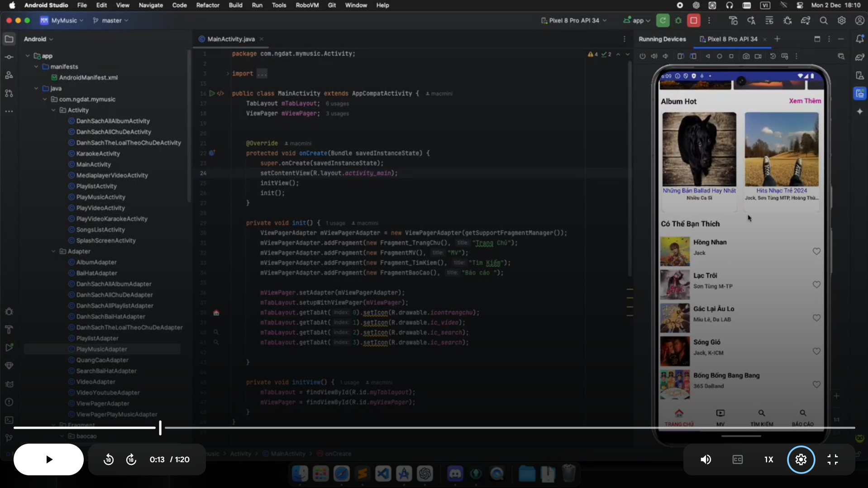Screen dimensions: 868x488
Task: Take emulator screenshot with camera icon
Action: [746, 56]
